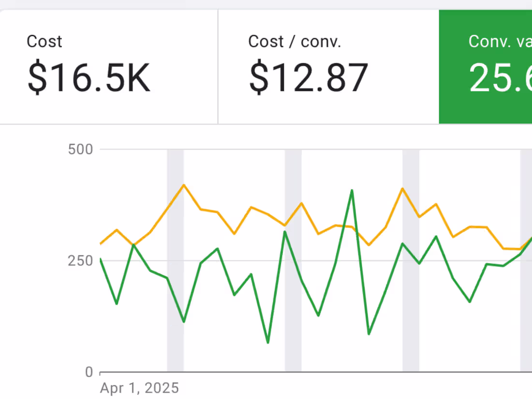532x399 pixels.
Task: Click the Apr 1, 2025 axis label
Action: pos(139,388)
